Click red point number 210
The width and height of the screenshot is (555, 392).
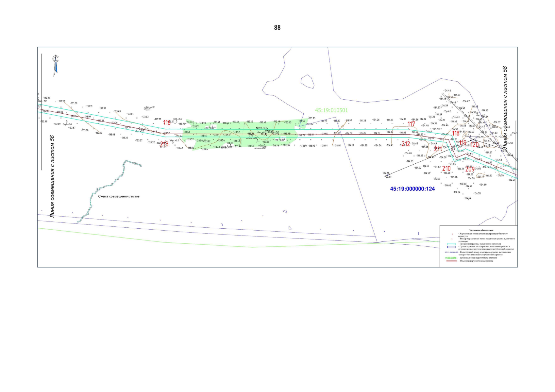pos(446,169)
